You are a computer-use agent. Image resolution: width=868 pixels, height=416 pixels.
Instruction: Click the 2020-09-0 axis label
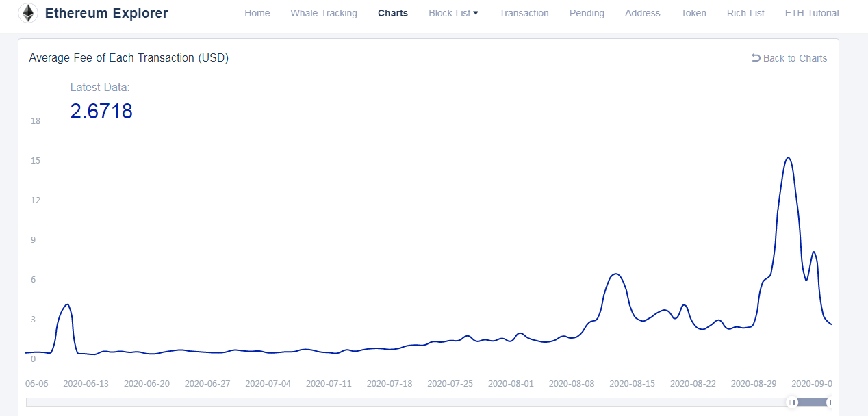pyautogui.click(x=812, y=384)
